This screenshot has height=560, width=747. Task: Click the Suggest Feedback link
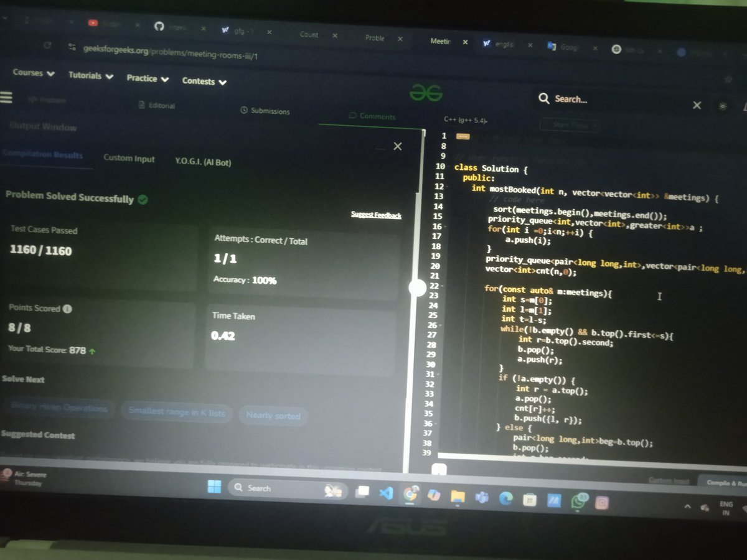[x=376, y=215]
